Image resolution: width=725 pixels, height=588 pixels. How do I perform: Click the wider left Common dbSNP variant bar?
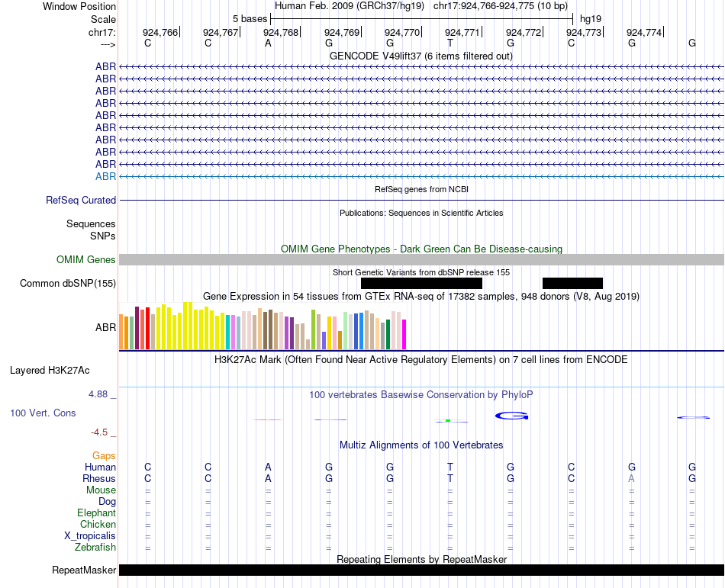point(421,283)
